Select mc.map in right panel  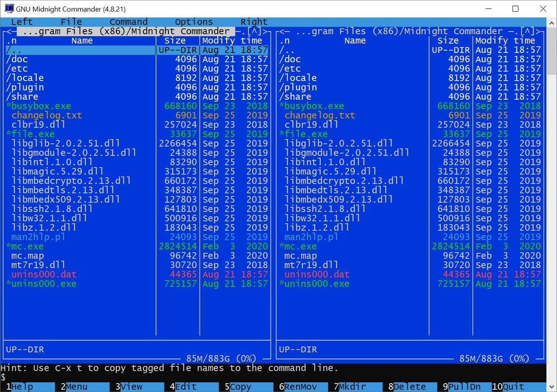click(x=410, y=256)
